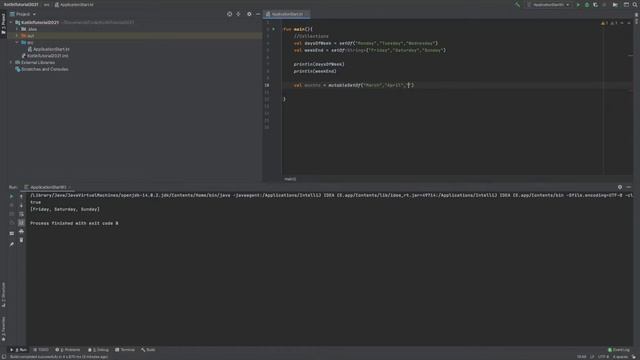Toggle tool window bars in bottom-left corner
The image size is (640, 360).
[x=4, y=357]
